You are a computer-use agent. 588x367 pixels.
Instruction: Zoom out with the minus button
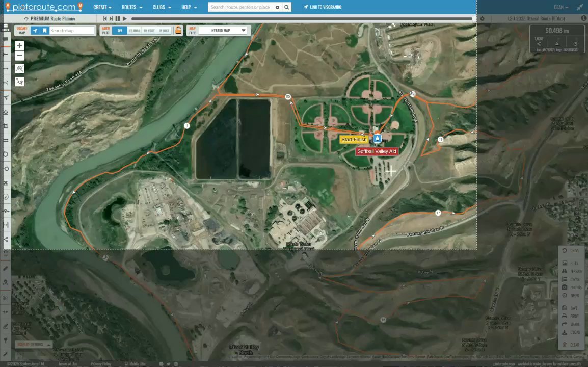click(x=19, y=56)
